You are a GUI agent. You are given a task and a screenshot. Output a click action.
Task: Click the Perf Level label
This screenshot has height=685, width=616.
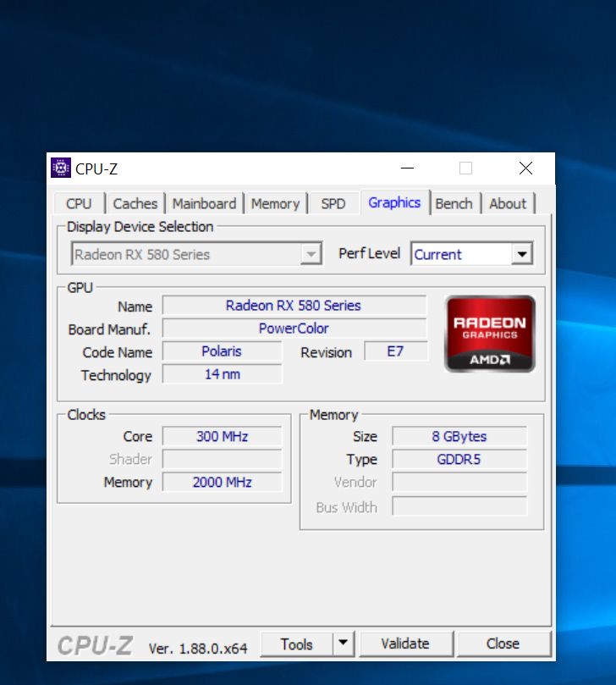[x=369, y=253]
